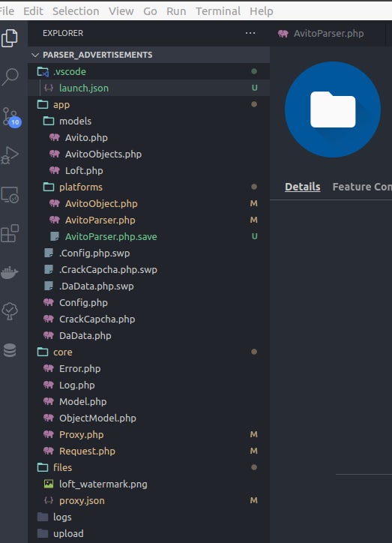Select the Details tab

(x=302, y=187)
